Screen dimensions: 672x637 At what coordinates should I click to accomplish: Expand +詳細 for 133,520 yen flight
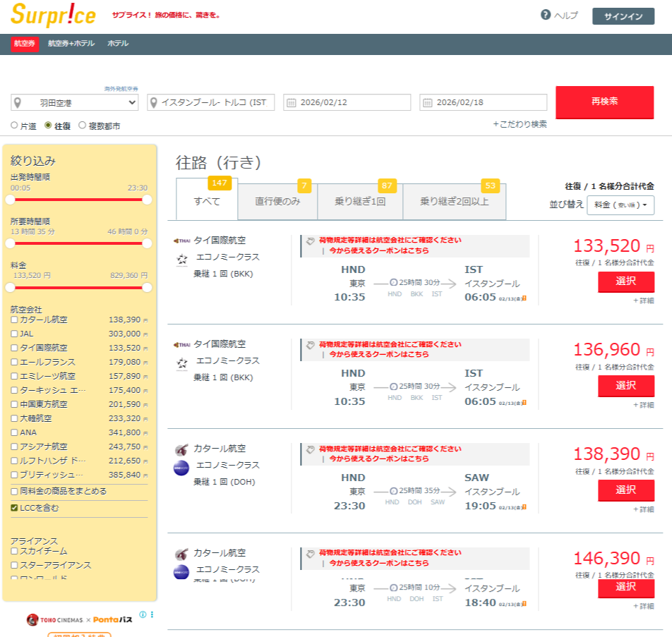click(644, 301)
